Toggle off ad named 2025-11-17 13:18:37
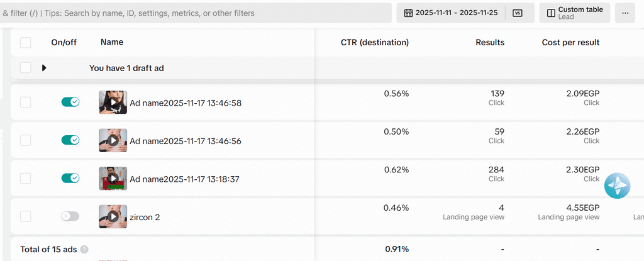Screen dimensions: 644x261 tap(70, 178)
